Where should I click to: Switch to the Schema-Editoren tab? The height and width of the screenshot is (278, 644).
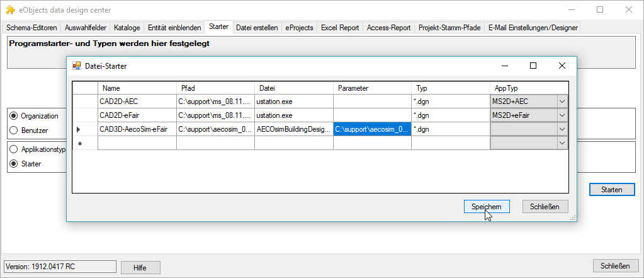pos(31,28)
